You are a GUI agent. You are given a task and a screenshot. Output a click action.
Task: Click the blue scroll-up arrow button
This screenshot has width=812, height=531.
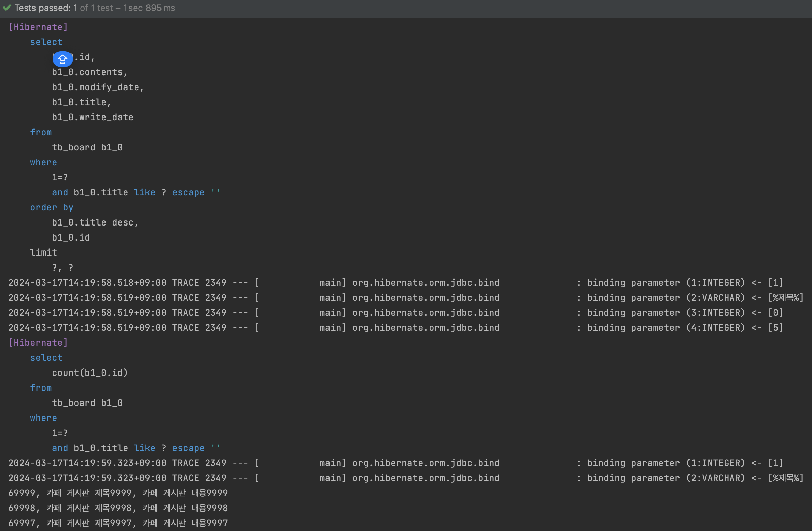[x=62, y=59]
